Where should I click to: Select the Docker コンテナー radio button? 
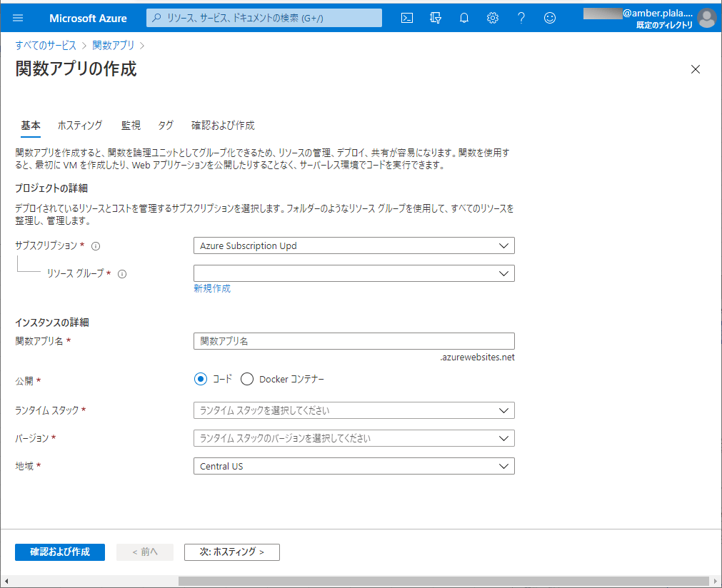(x=247, y=380)
